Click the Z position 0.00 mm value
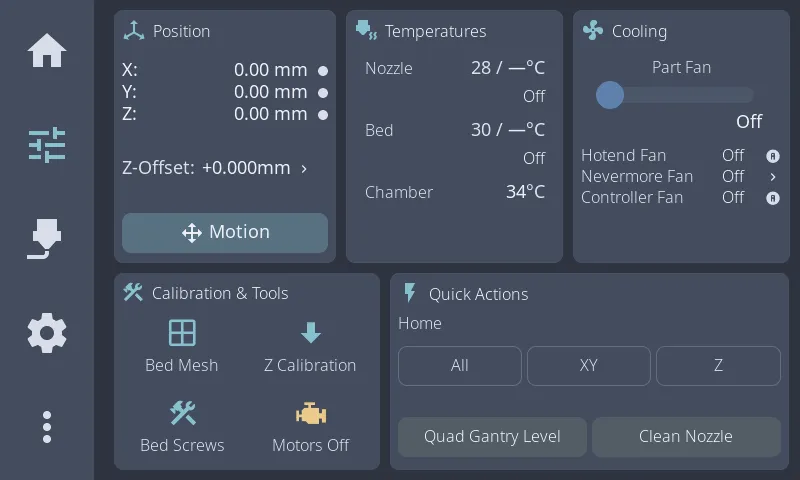 (270, 114)
